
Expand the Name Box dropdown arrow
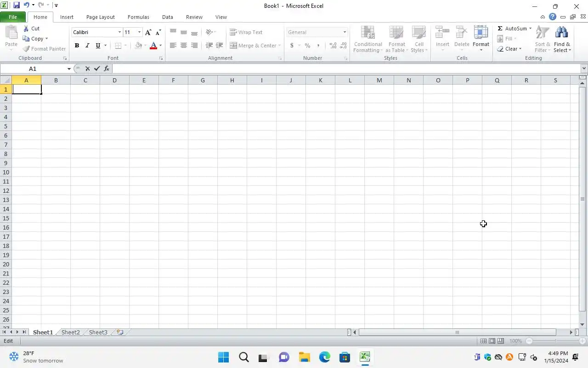click(69, 69)
